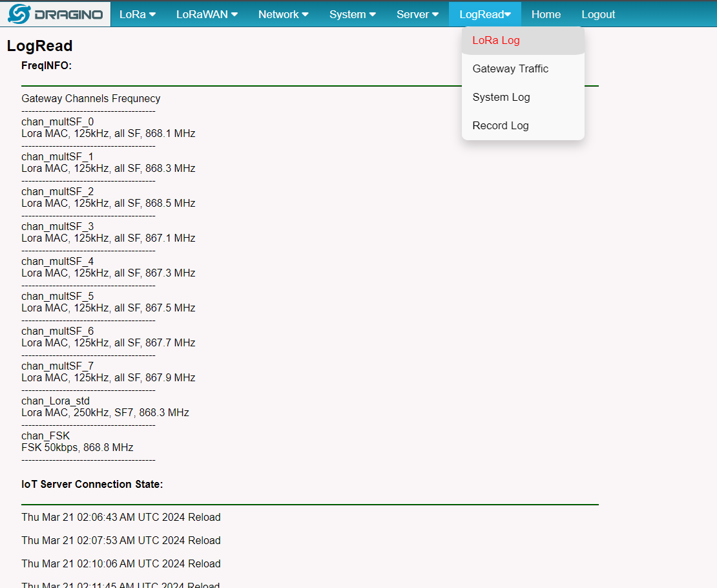Viewport: 717px width, 588px height.
Task: Click the caret arrow beside LoRa
Action: (x=152, y=15)
